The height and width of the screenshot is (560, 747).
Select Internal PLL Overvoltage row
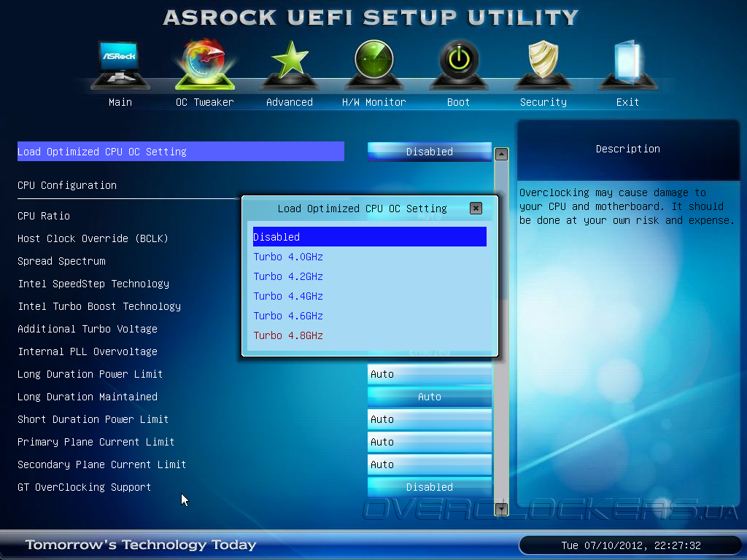[x=88, y=351]
